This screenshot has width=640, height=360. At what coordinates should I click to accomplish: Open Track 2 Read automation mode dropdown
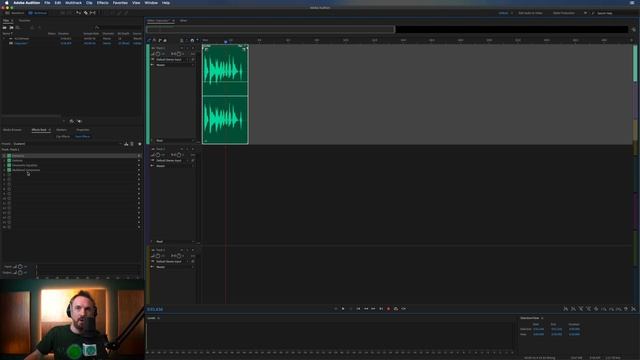pos(175,242)
